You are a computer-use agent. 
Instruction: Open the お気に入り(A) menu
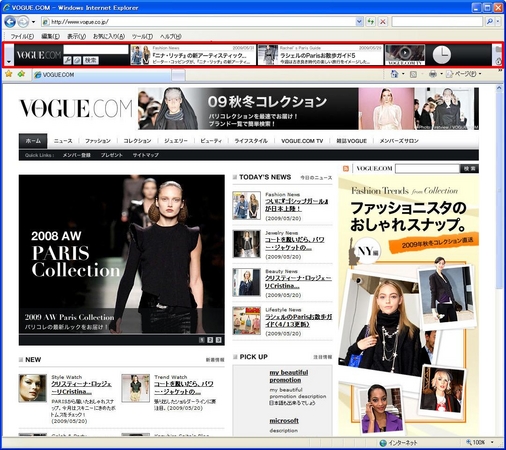coord(109,36)
